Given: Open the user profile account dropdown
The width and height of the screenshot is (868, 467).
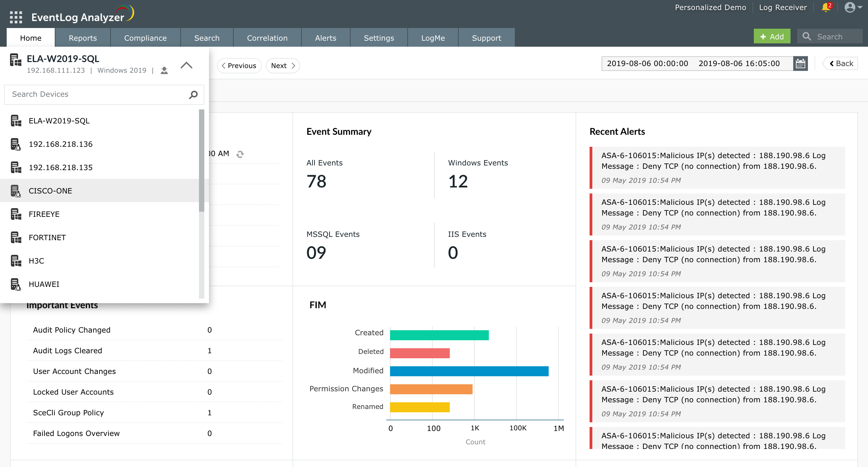Looking at the screenshot, I should 853,7.
